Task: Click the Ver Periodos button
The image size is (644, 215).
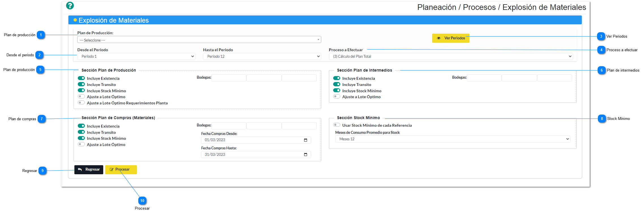Action: 451,38
